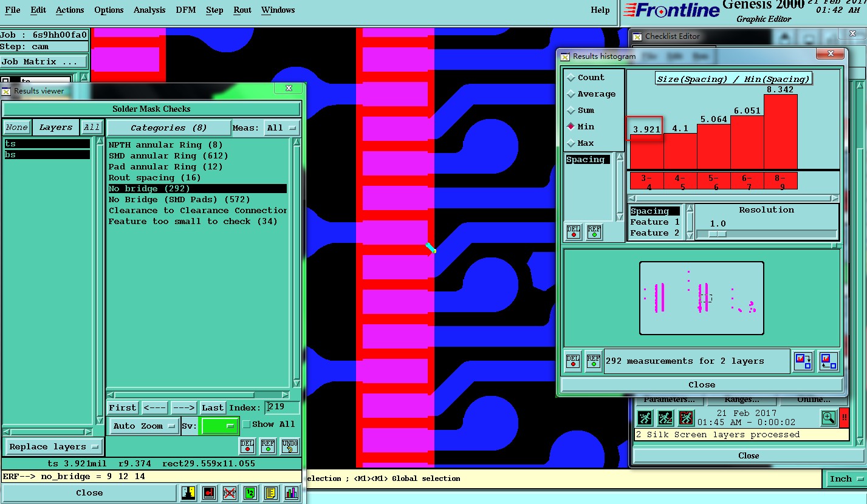
Task: Open DFM menu
Action: (x=186, y=10)
